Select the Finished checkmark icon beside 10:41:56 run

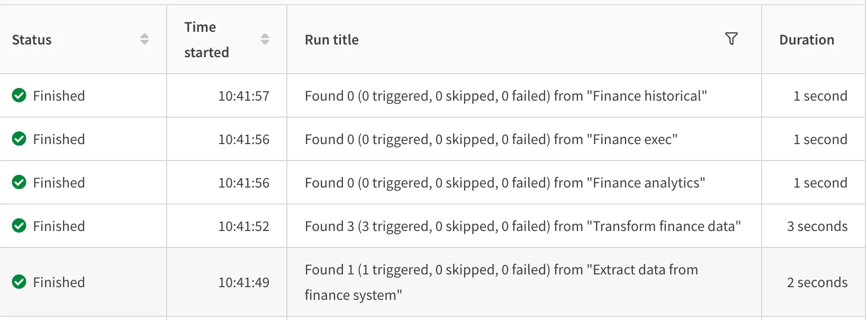pyautogui.click(x=19, y=139)
